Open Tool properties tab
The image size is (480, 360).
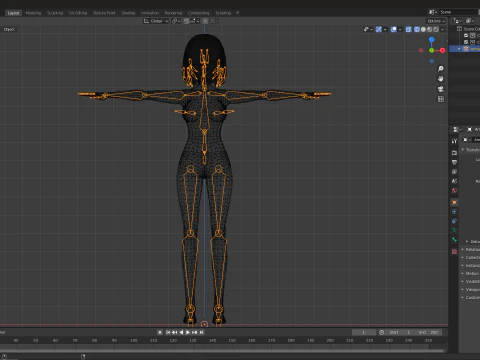454,141
